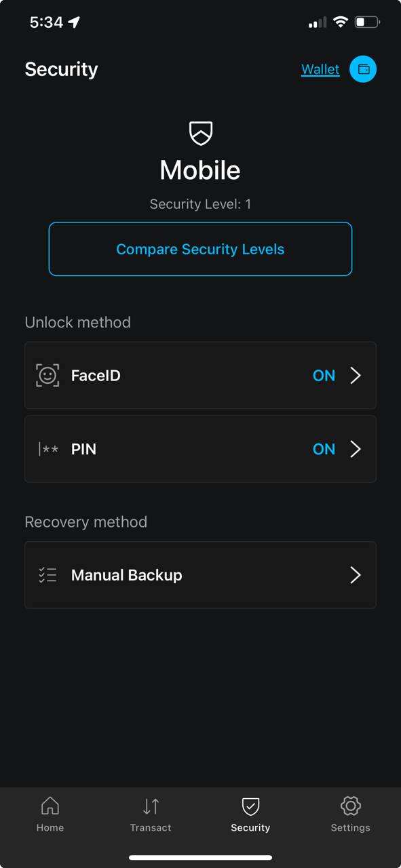Tap the Manual Backup checklist icon

point(47,575)
